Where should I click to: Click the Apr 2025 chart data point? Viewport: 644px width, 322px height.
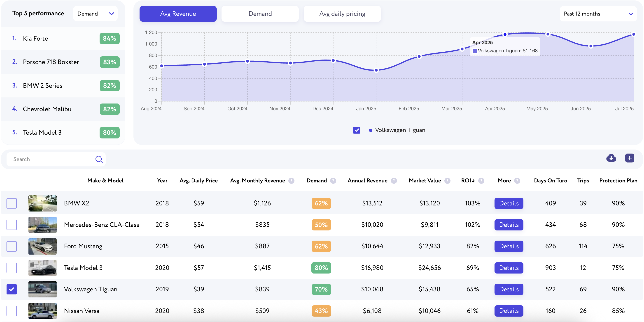[505, 34]
